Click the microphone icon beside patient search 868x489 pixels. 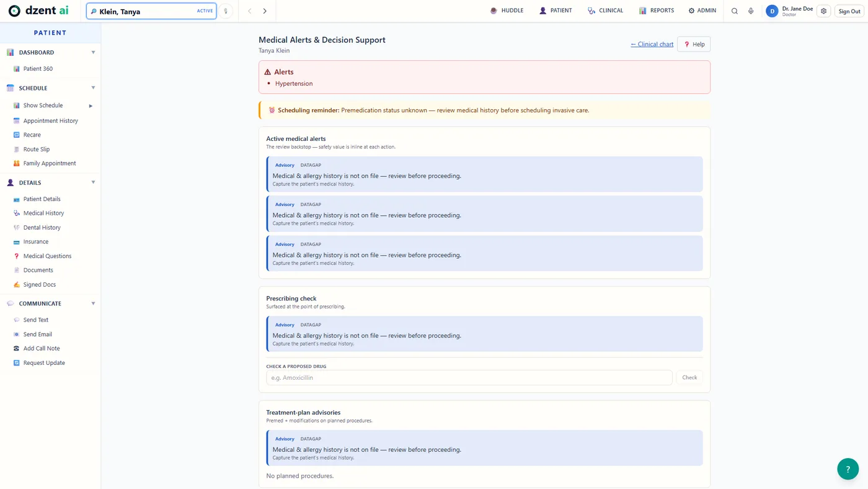pyautogui.click(x=226, y=11)
